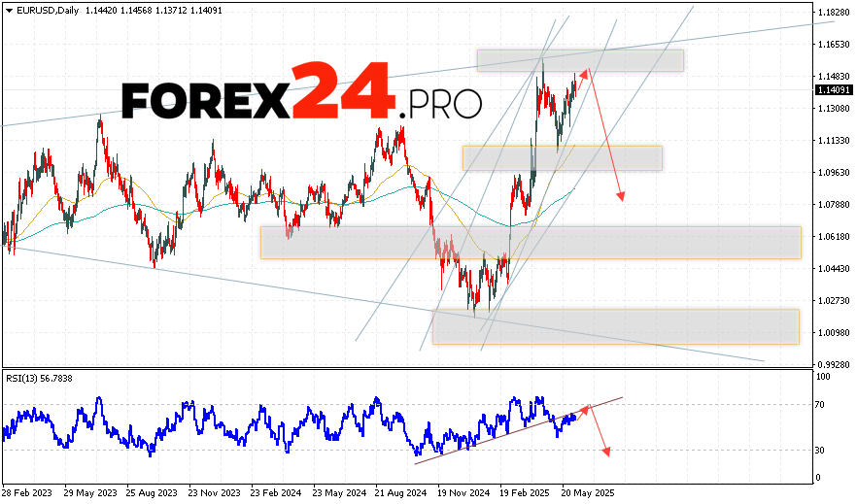Select the lowest gray zone near 1.00980
Viewport: 857px width, 504px height.
click(x=615, y=326)
